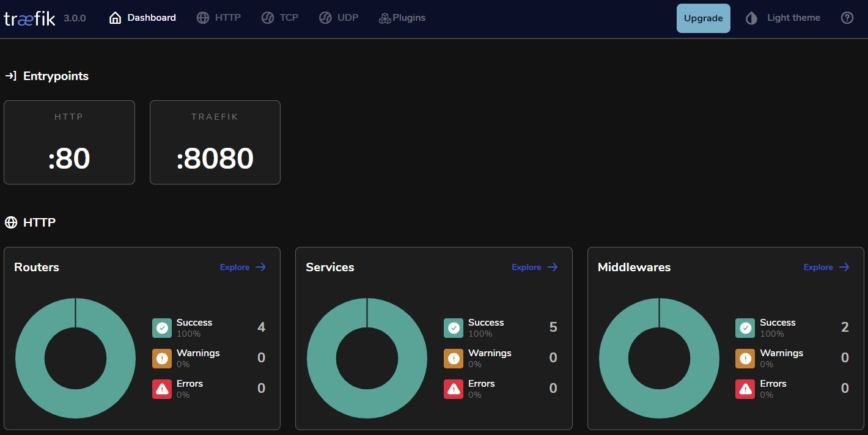The width and height of the screenshot is (868, 435).
Task: Click the Routers Success checkmark icon
Action: point(162,328)
